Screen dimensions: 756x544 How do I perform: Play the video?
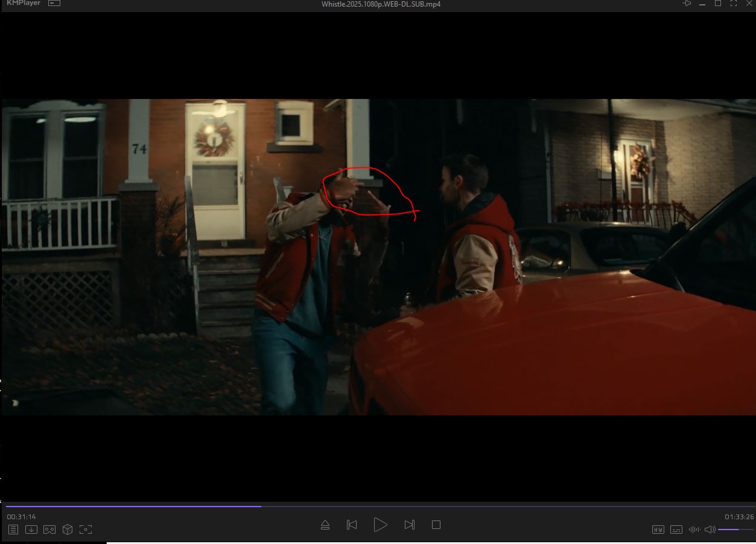[380, 525]
